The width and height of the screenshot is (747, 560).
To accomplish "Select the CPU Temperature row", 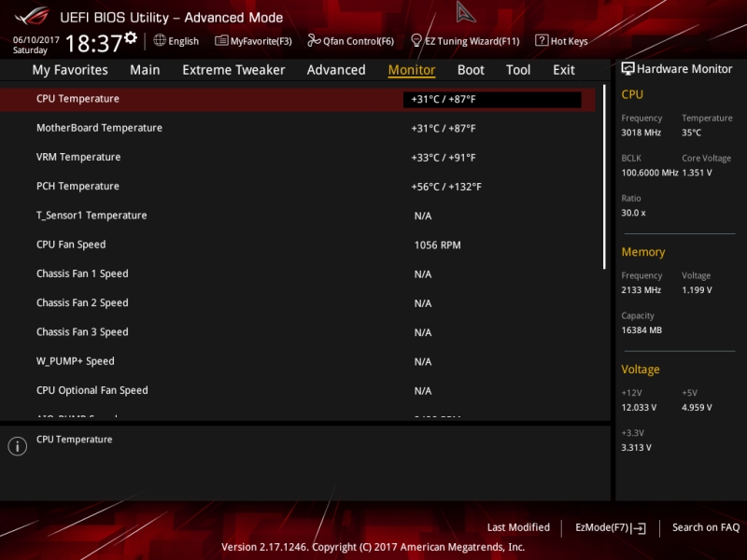I will coord(298,99).
